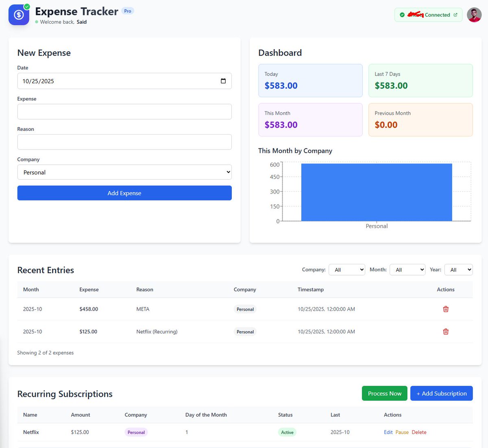
Task: Click the + Add Subscription button
Action: pyautogui.click(x=442, y=394)
